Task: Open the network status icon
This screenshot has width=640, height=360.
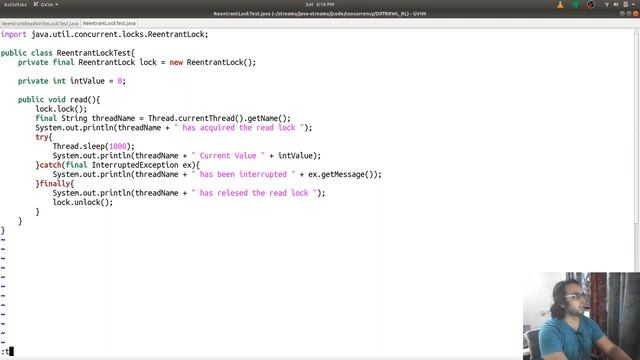Action: click(607, 4)
